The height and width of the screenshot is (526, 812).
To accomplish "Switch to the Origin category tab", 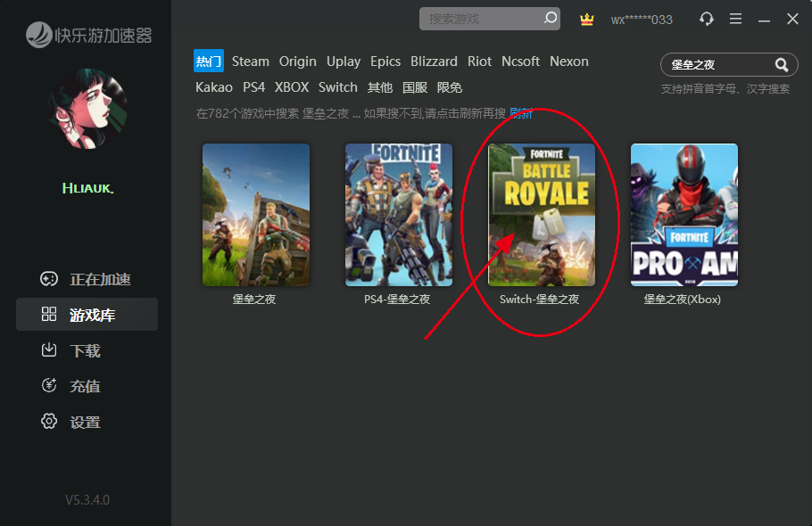I will pyautogui.click(x=298, y=62).
